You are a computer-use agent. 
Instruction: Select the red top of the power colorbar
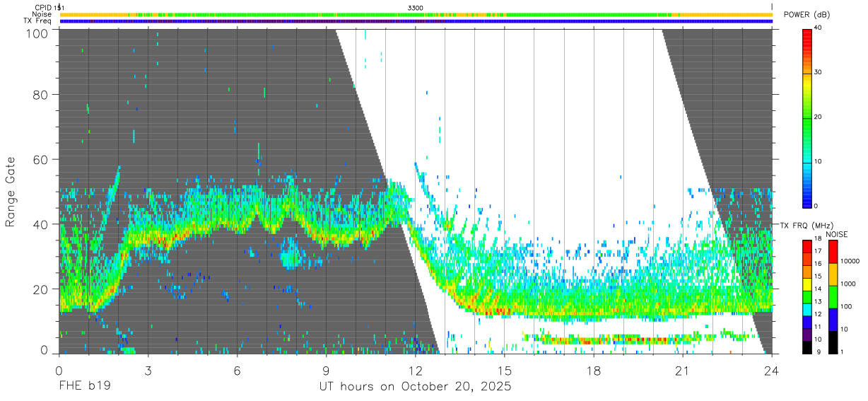coord(807,35)
